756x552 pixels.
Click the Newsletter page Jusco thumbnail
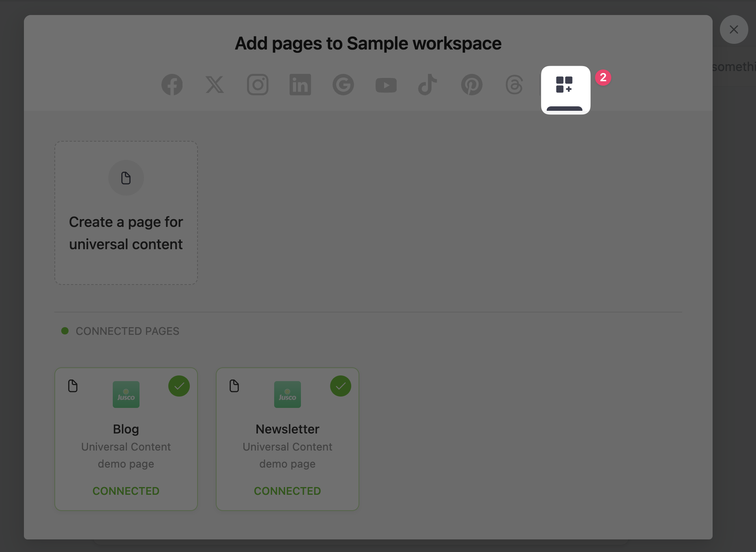(x=288, y=395)
